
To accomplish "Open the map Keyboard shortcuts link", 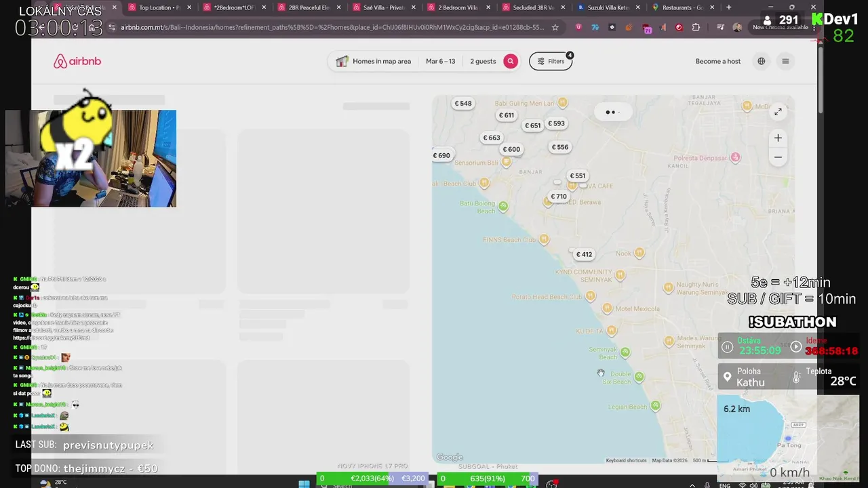I will point(626,460).
